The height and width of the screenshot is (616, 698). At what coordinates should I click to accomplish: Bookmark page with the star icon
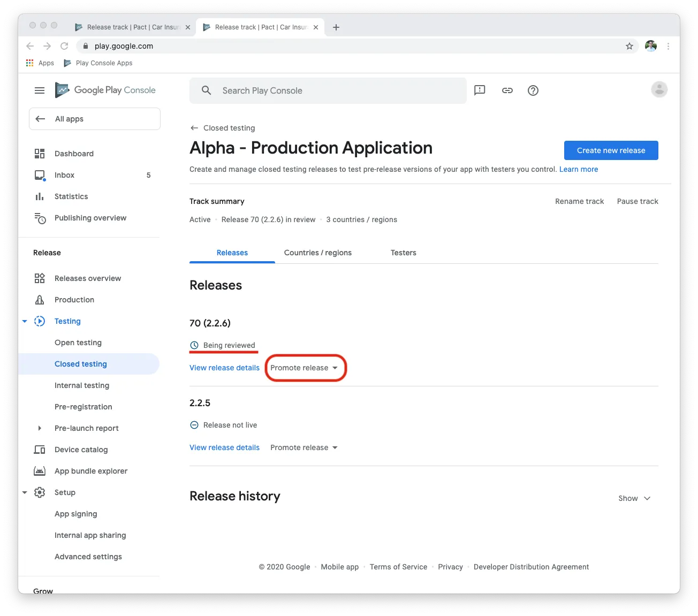point(629,46)
